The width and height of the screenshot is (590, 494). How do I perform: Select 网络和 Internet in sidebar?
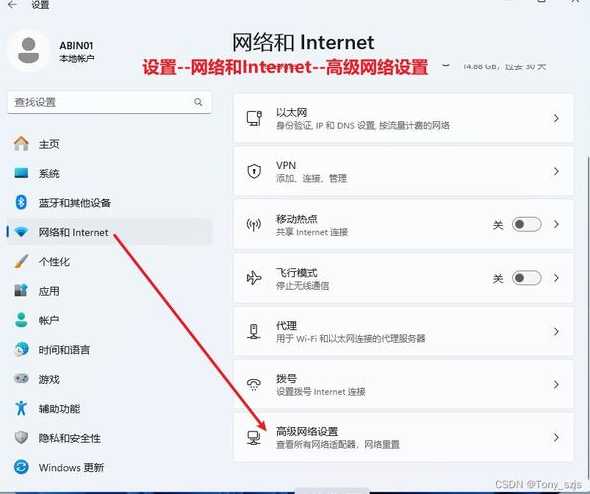tap(109, 232)
